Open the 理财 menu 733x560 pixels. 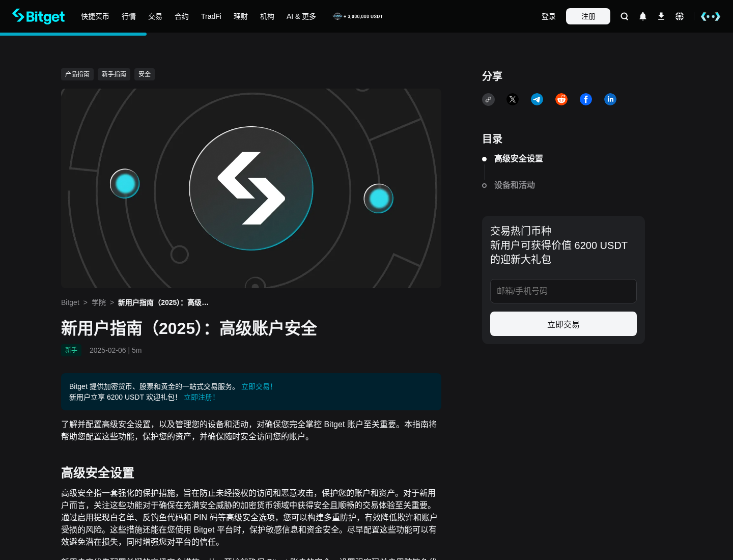tap(241, 16)
